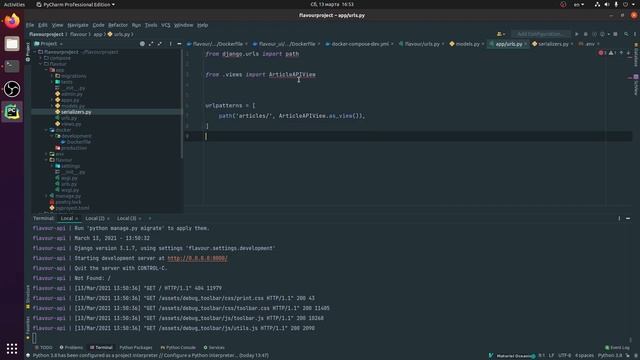Image resolution: width=640 pixels, height=360 pixels.
Task: Open the Files app in the dock
Action: click(x=12, y=44)
